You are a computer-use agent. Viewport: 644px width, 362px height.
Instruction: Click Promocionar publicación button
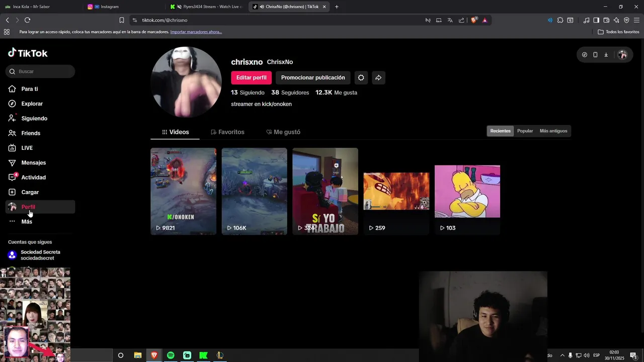tap(313, 77)
